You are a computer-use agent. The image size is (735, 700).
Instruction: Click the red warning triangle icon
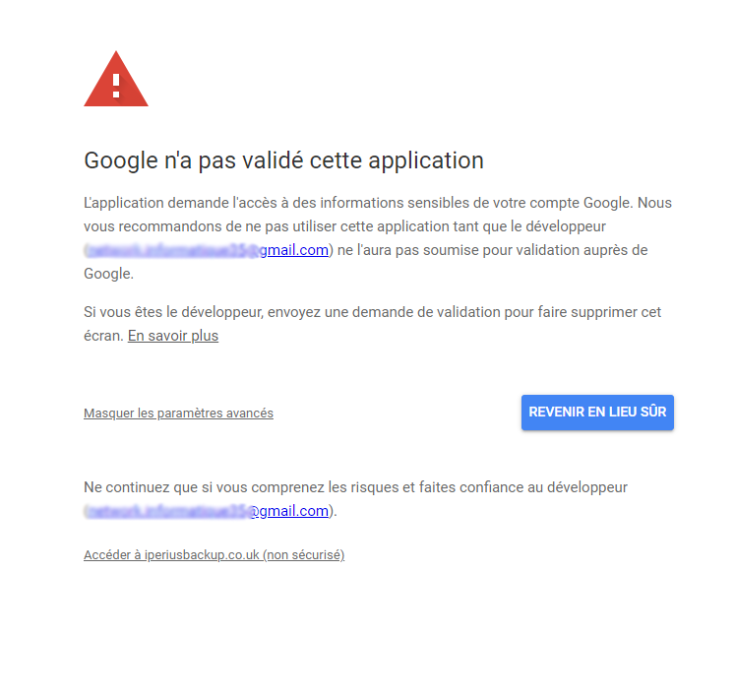(116, 79)
